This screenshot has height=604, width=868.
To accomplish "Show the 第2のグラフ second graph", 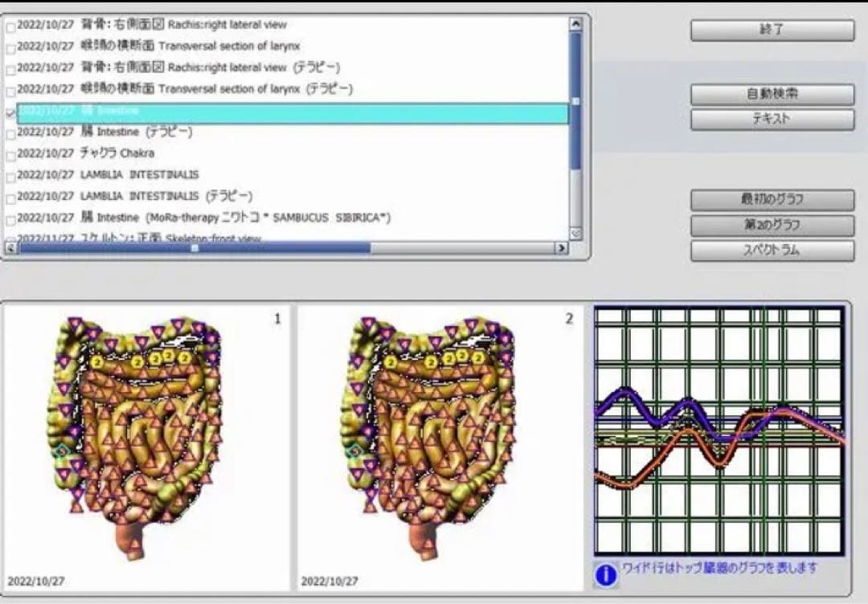I will (x=772, y=226).
